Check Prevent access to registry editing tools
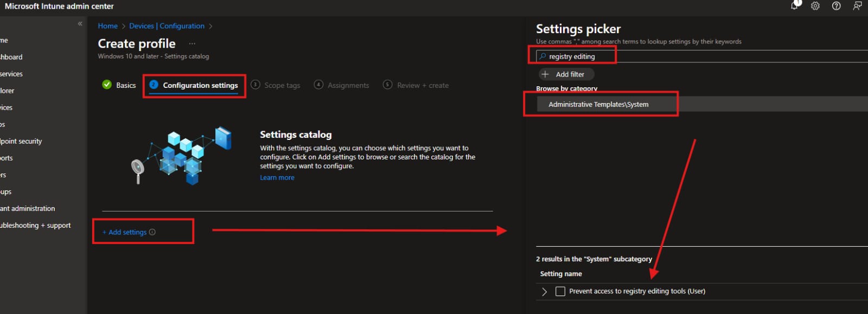The image size is (868, 314). pos(560,291)
